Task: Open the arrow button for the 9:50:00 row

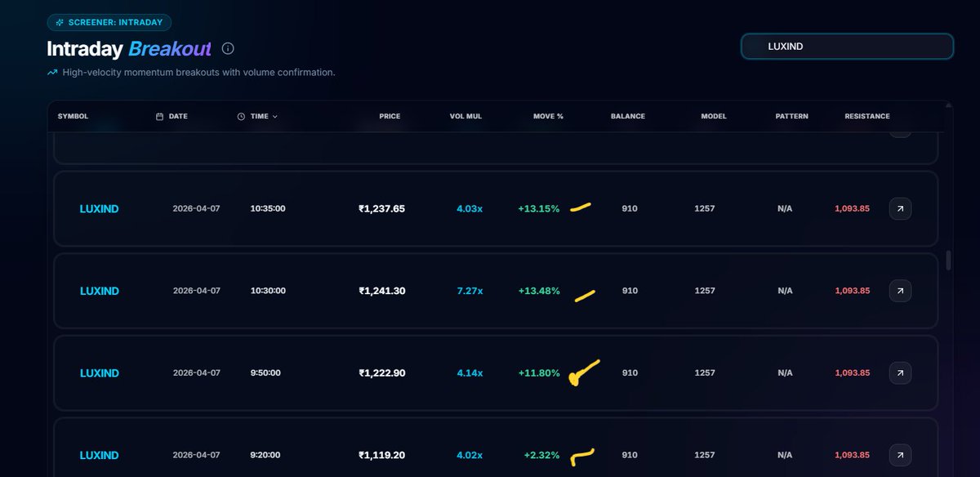Action: pyautogui.click(x=900, y=372)
